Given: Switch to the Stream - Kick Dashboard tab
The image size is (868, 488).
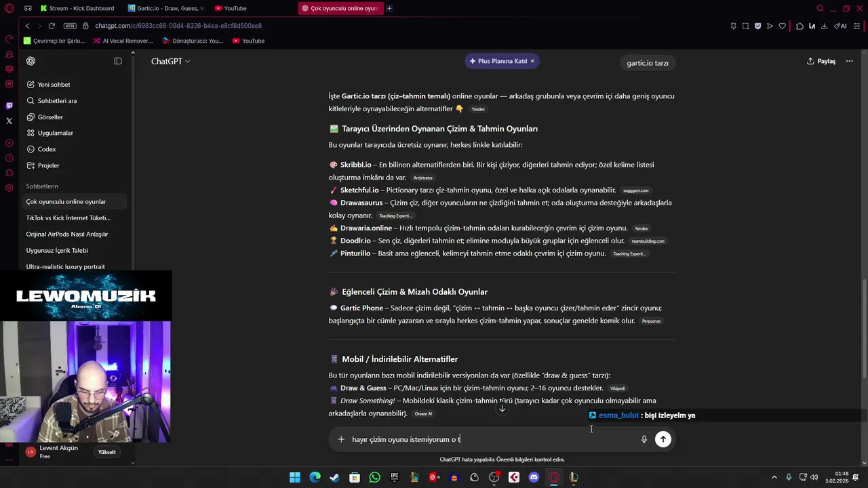Looking at the screenshot, I should click(77, 8).
